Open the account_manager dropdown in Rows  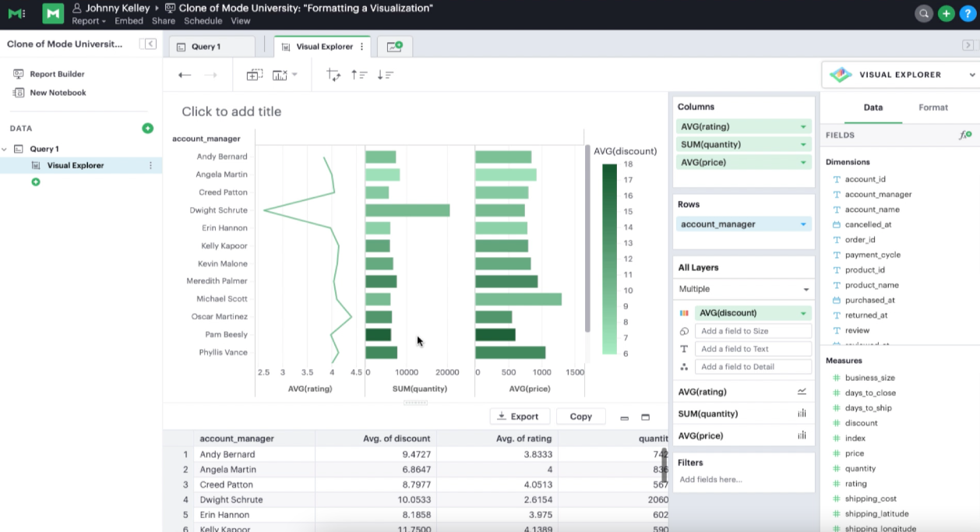point(802,224)
